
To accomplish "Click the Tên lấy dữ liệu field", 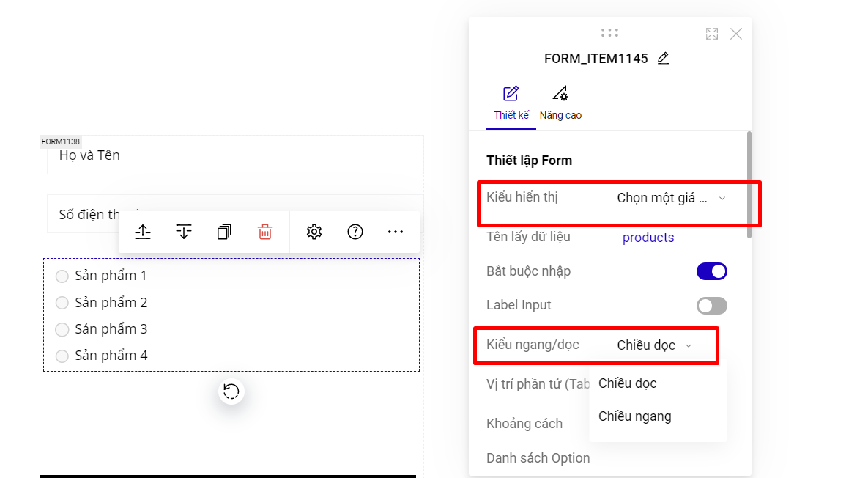I will click(671, 238).
